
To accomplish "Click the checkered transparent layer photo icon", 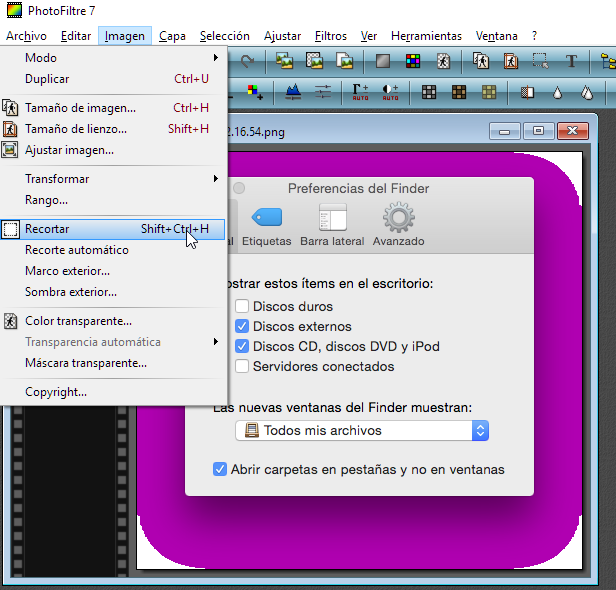I will click(314, 61).
